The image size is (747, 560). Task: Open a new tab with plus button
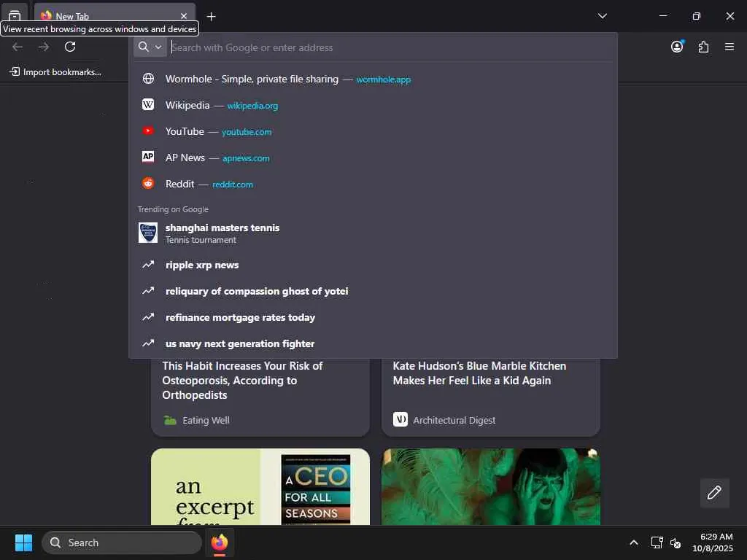(x=211, y=17)
